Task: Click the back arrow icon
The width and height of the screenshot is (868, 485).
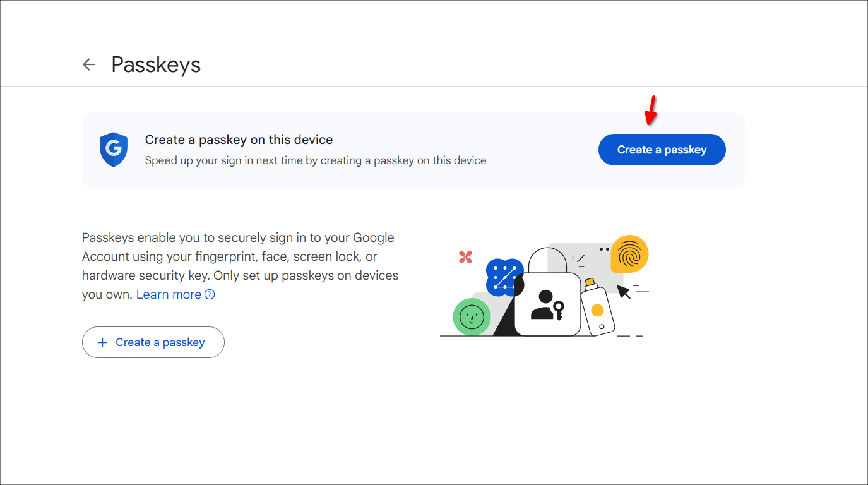Action: [x=88, y=64]
